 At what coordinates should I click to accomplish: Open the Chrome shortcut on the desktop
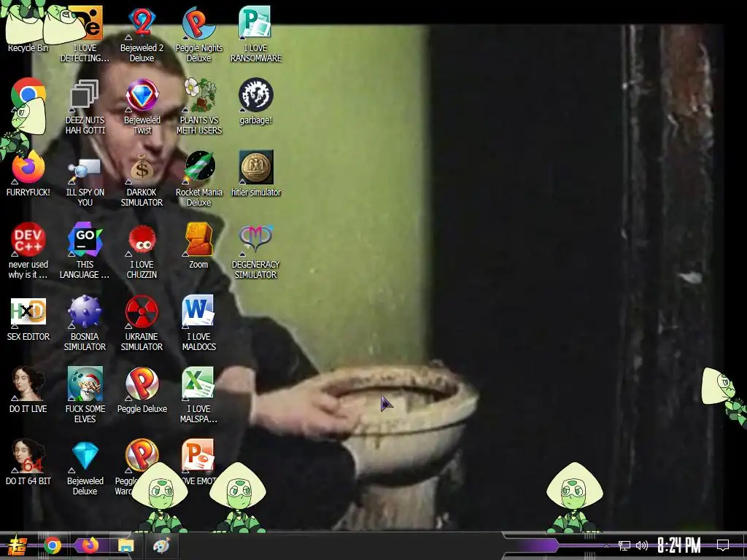tap(28, 96)
